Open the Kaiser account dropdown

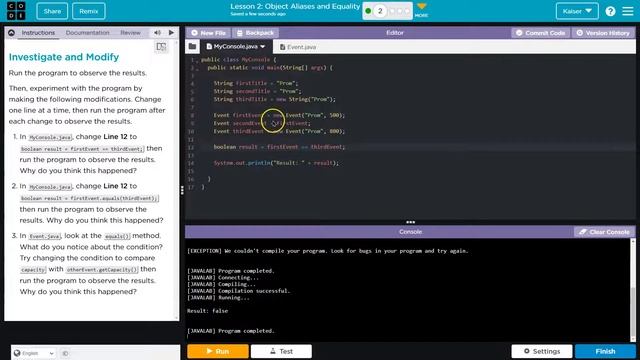577,11
